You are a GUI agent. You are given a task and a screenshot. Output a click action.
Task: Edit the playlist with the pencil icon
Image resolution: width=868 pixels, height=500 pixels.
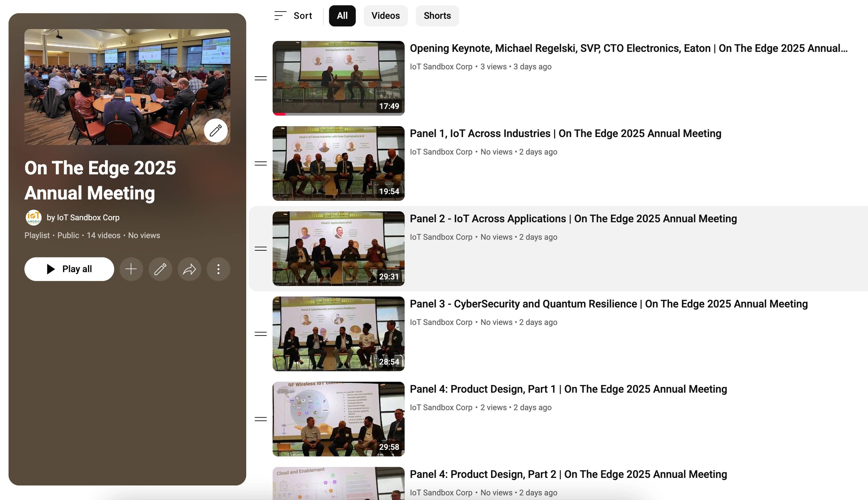(x=160, y=269)
